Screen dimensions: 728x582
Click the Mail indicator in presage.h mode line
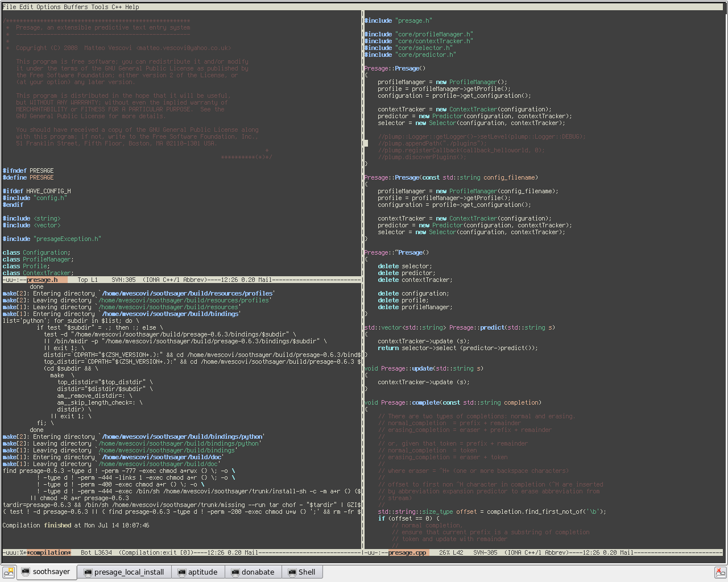click(x=265, y=280)
